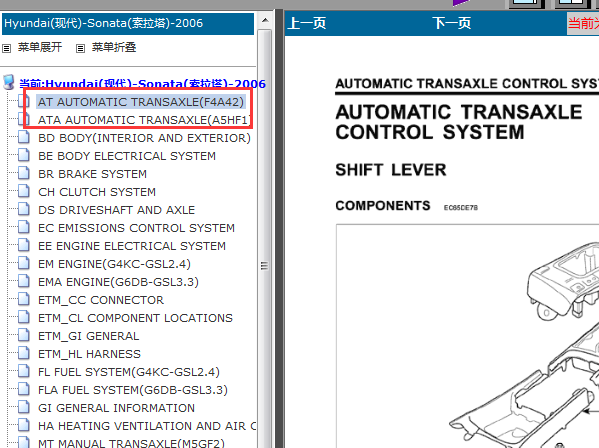
Task: Select ETM_CC CONNECTOR entry
Action: [x=101, y=300]
